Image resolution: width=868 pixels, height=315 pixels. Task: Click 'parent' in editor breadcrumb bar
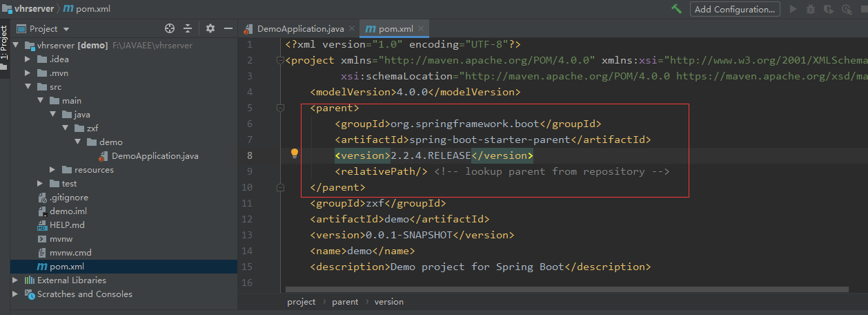coord(345,302)
